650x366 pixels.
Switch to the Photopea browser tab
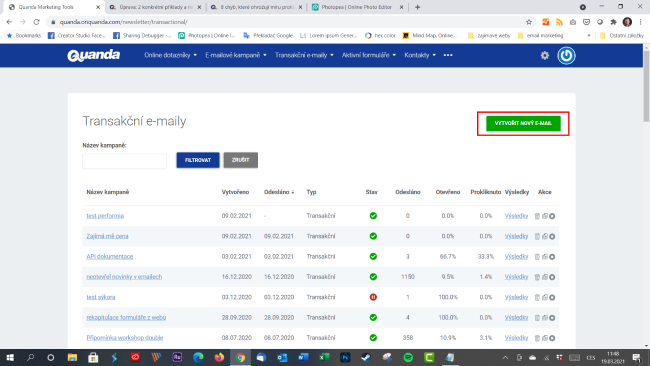coord(357,7)
